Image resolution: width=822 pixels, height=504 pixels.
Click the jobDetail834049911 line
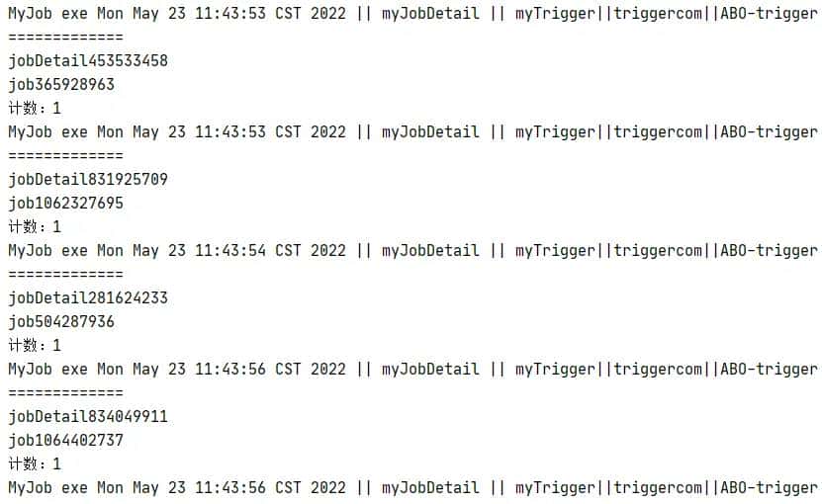tap(88, 417)
